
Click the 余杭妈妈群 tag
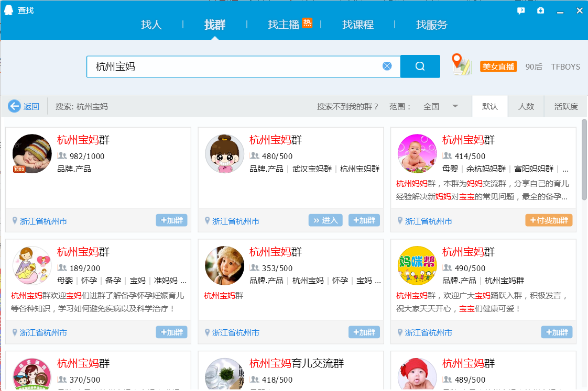pyautogui.click(x=486, y=169)
